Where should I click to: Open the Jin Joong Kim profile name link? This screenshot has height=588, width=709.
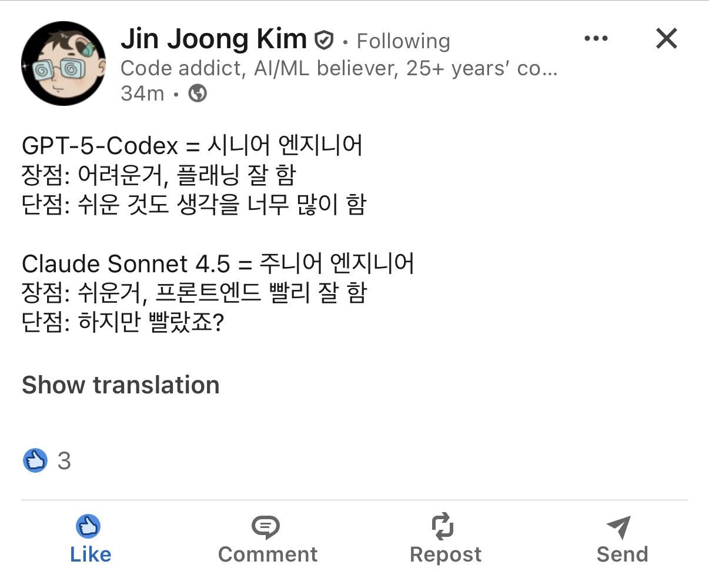pos(213,39)
